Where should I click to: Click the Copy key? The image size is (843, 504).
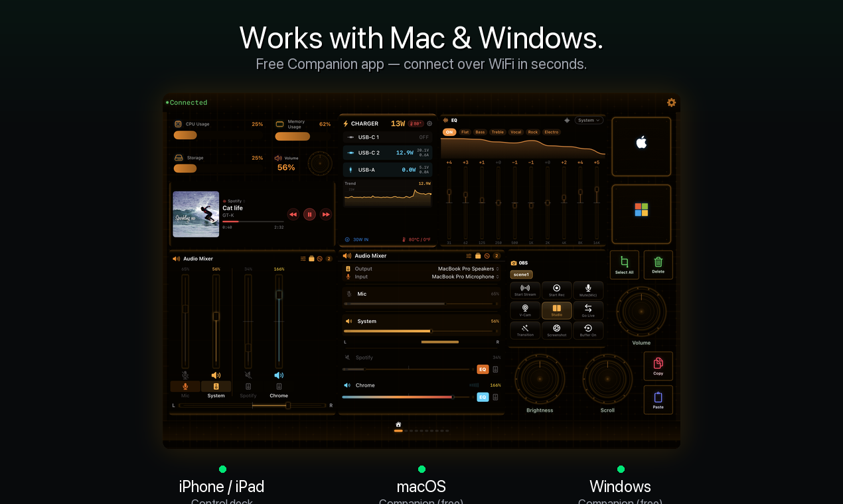click(x=658, y=366)
